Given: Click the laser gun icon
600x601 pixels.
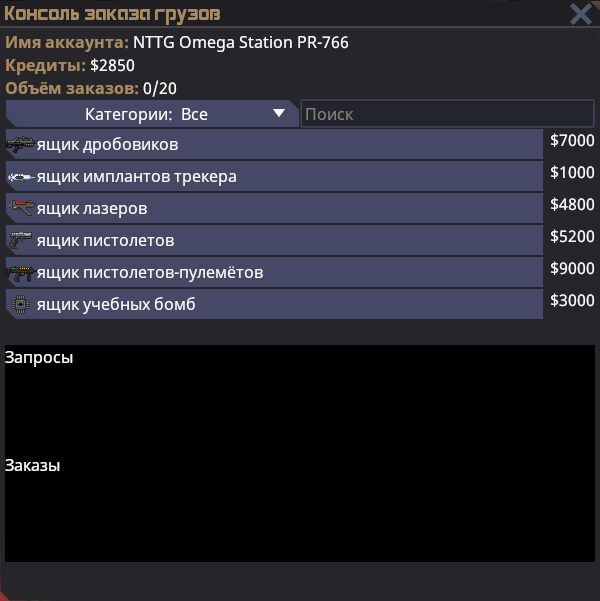Looking at the screenshot, I should point(20,209).
